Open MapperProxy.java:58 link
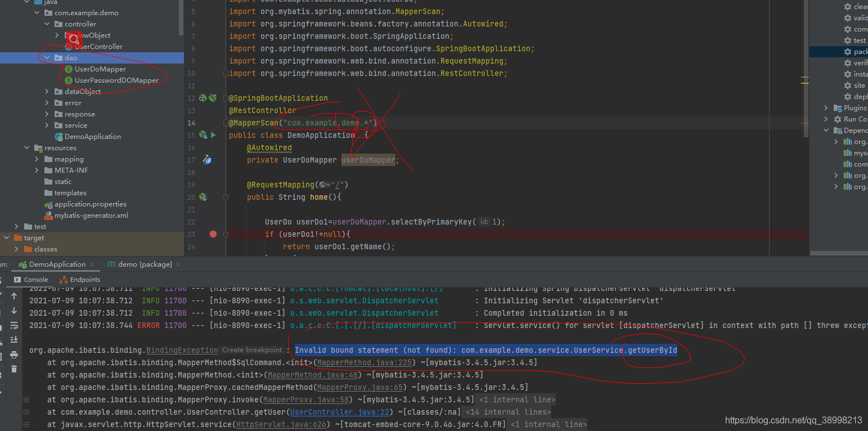 [305, 399]
